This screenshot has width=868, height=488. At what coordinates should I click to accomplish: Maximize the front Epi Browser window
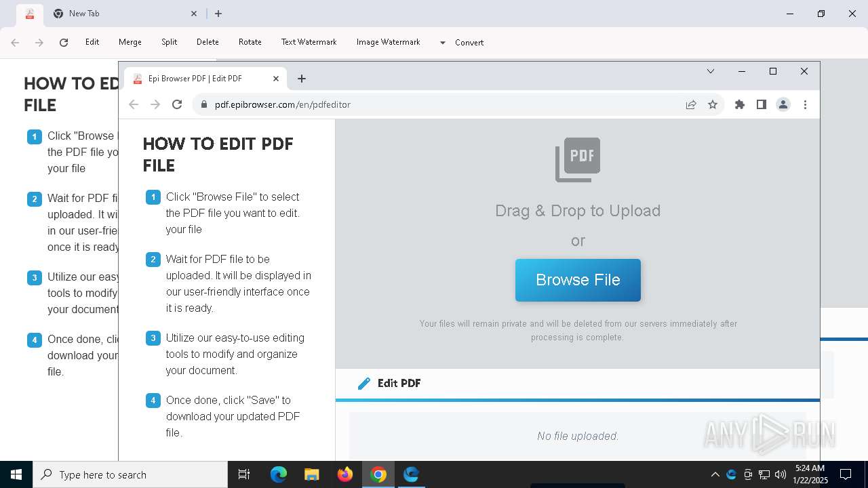point(773,71)
